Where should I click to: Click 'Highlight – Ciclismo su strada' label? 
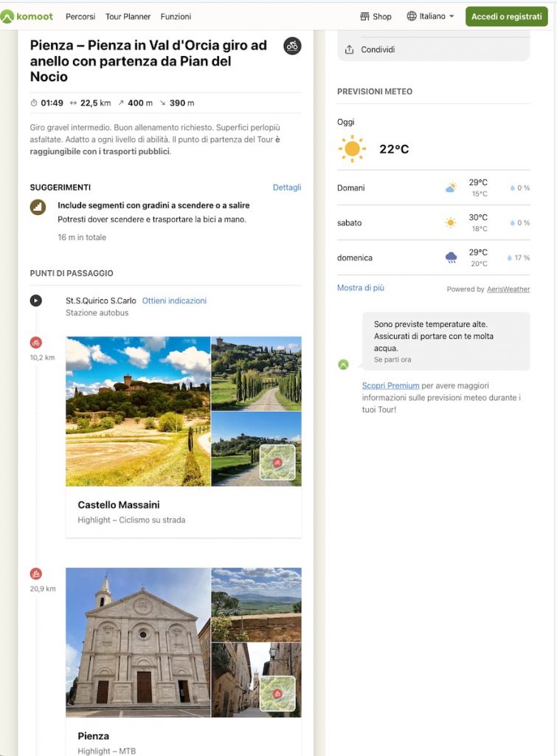131,520
